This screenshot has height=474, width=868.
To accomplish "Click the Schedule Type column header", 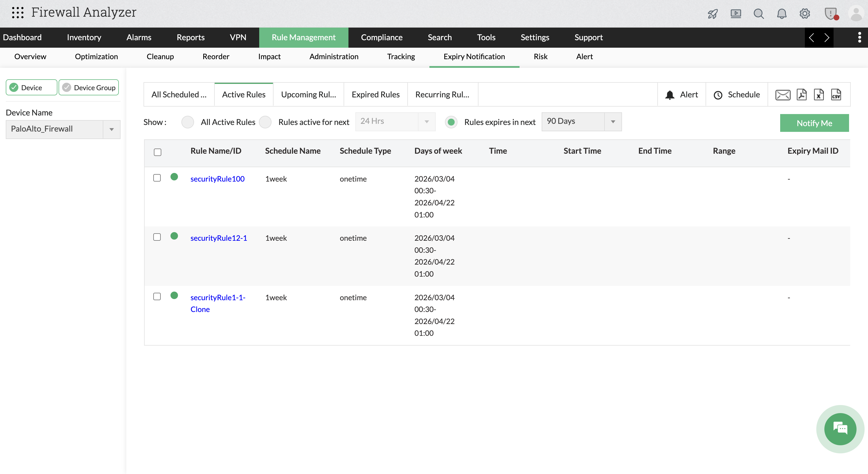I will (365, 151).
